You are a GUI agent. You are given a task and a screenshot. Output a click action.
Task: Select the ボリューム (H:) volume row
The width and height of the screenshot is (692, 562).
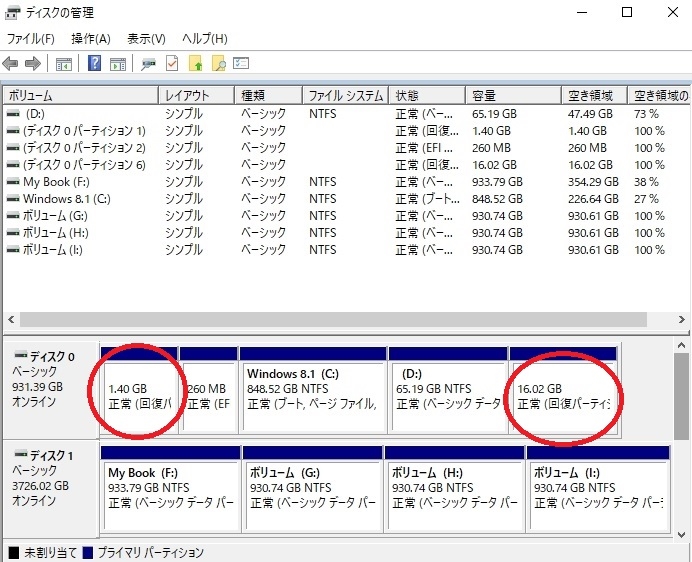click(346, 233)
